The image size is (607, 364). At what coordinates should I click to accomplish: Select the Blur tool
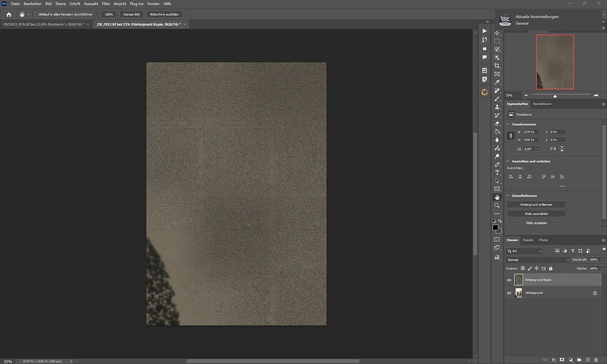tap(497, 140)
